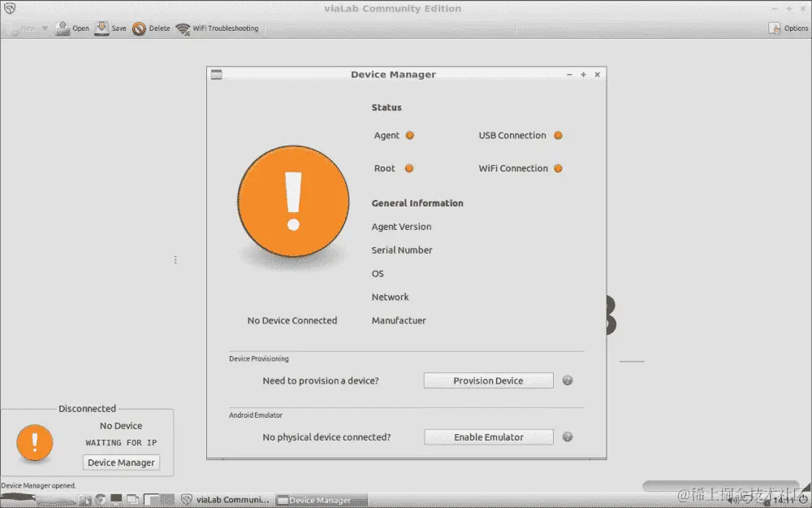This screenshot has height=508, width=812.
Task: Click the monitor icon in the taskbar
Action: pyautogui.click(x=116, y=499)
